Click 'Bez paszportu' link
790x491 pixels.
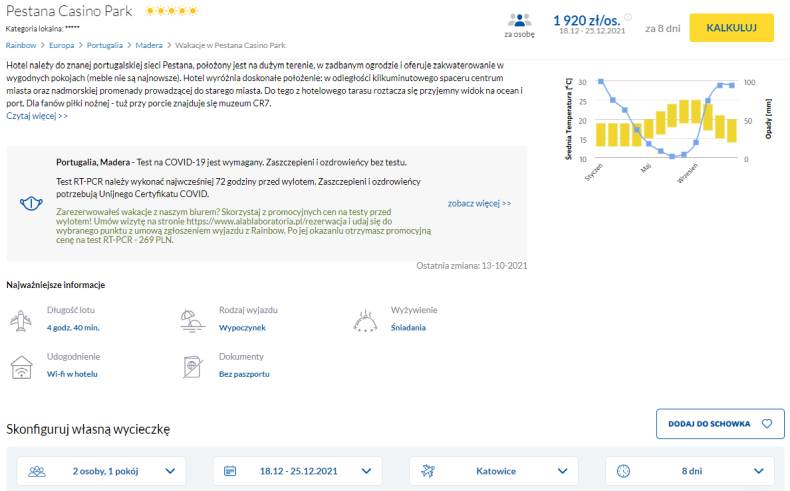click(x=244, y=374)
